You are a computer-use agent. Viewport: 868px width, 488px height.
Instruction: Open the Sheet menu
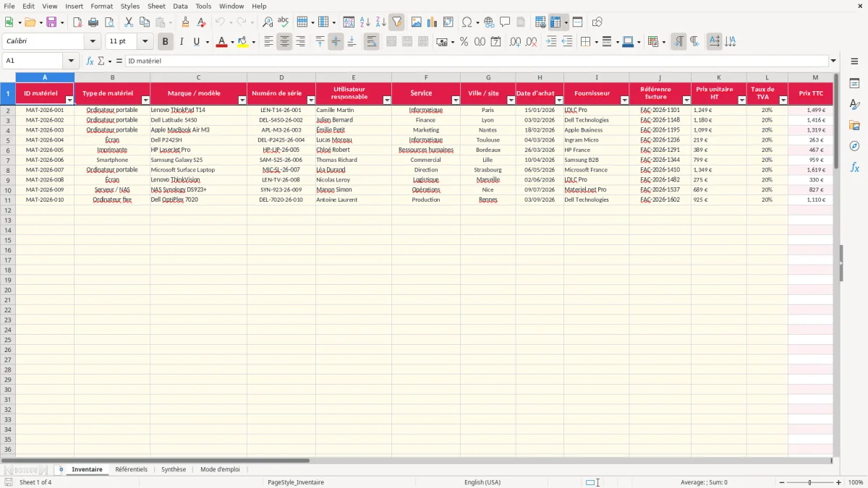tap(156, 6)
